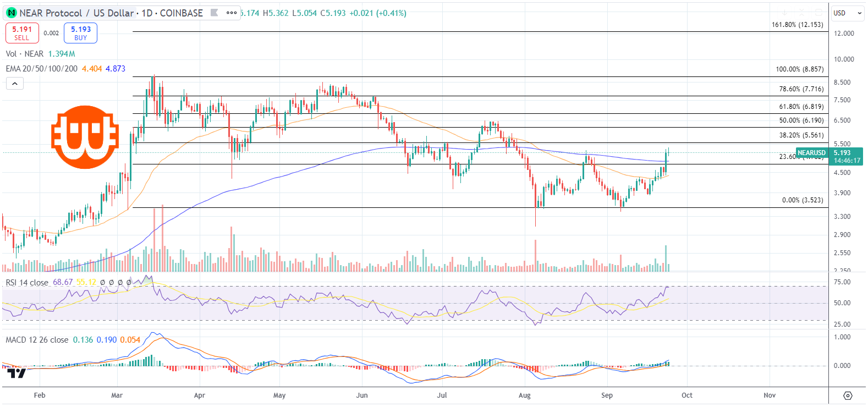
Task: Click the 100.00% (8.857) Fibonacci label
Action: (800, 69)
